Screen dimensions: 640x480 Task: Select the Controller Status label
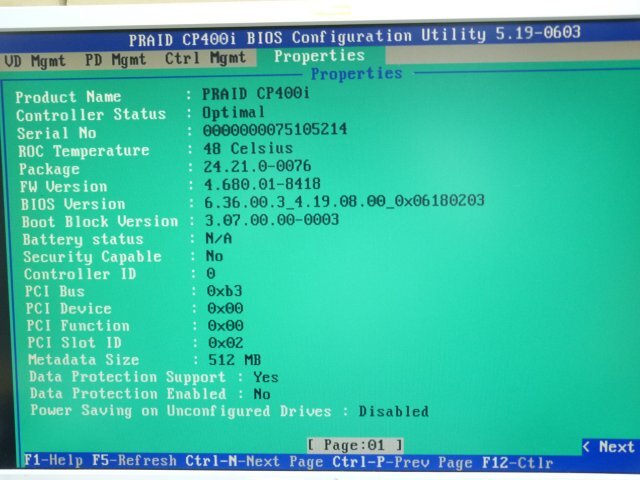coord(91,115)
